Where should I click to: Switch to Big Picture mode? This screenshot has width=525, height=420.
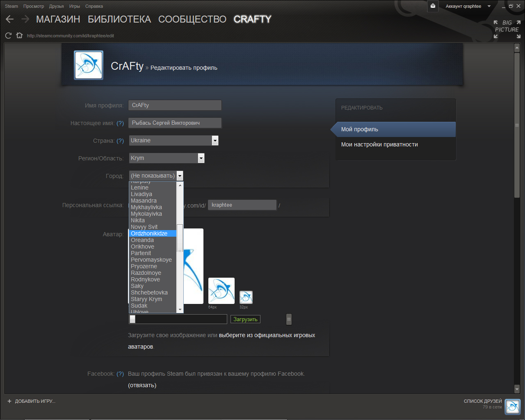pos(507,29)
